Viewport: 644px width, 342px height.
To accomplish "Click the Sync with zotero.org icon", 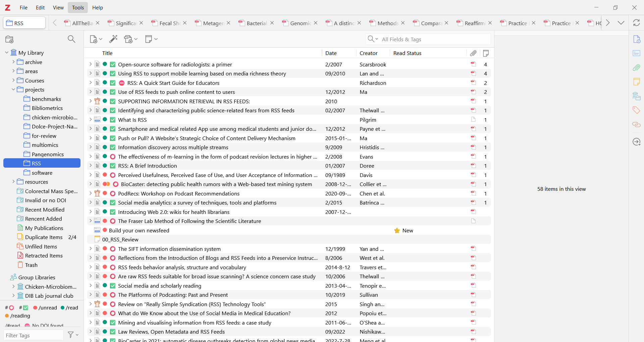I will 636,23.
